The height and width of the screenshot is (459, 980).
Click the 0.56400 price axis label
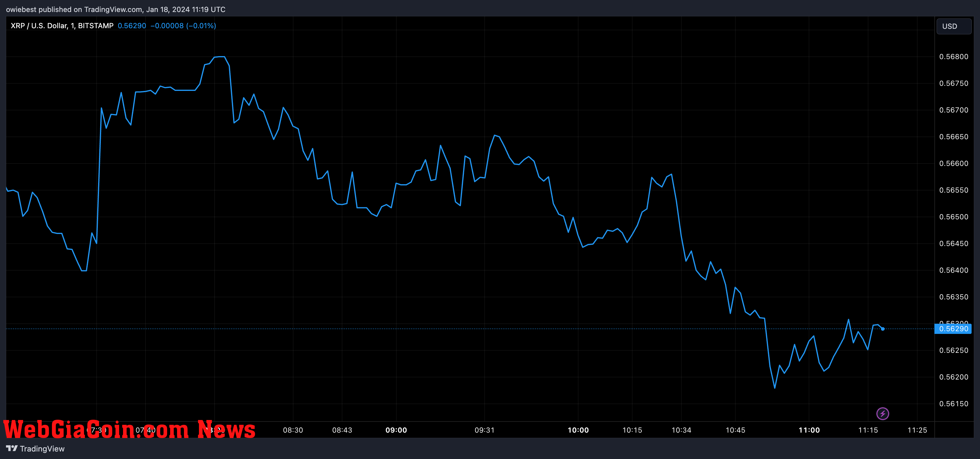coord(954,270)
